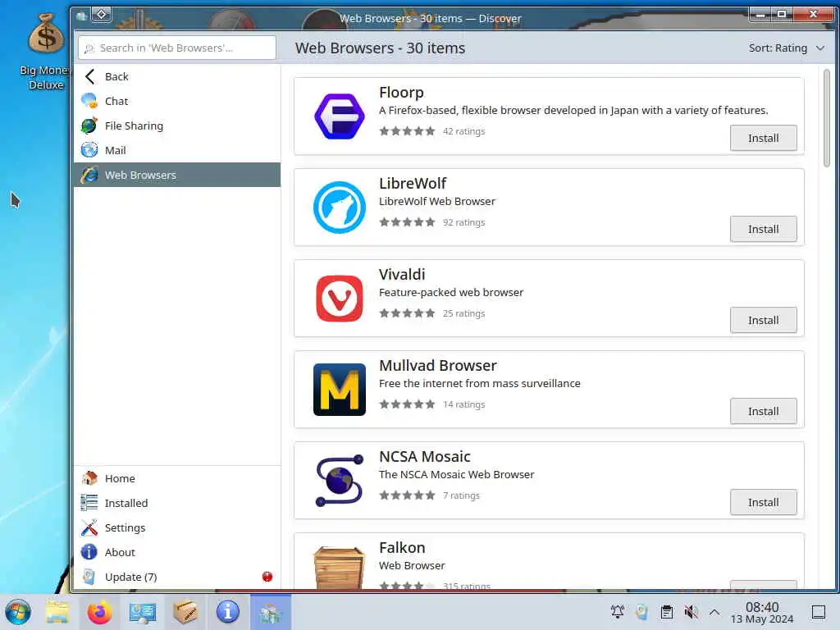Click the app list vertical scrollbar
The image size is (840, 630).
coord(827,118)
